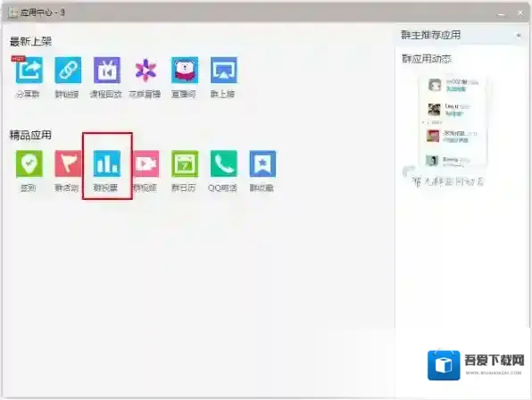Click the 群应用动态 heading
The width and height of the screenshot is (532, 400).
tap(427, 59)
